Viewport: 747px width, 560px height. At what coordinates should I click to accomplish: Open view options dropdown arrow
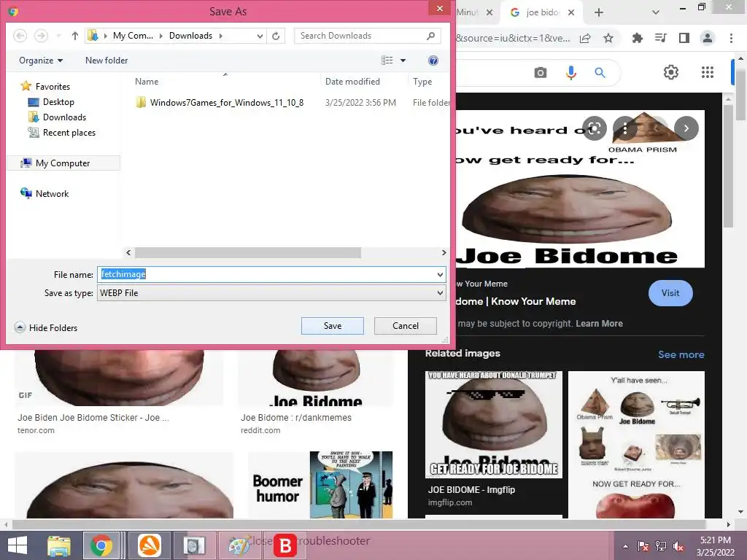tap(403, 61)
